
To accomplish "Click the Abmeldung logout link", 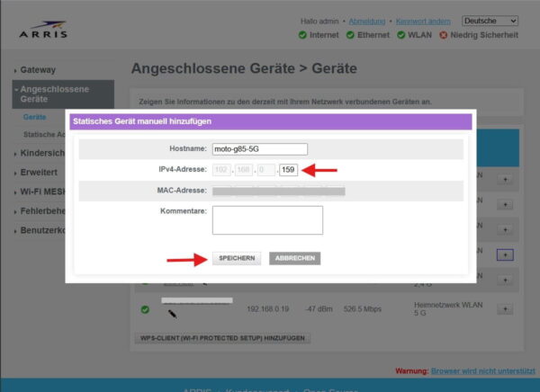I will pyautogui.click(x=367, y=22).
